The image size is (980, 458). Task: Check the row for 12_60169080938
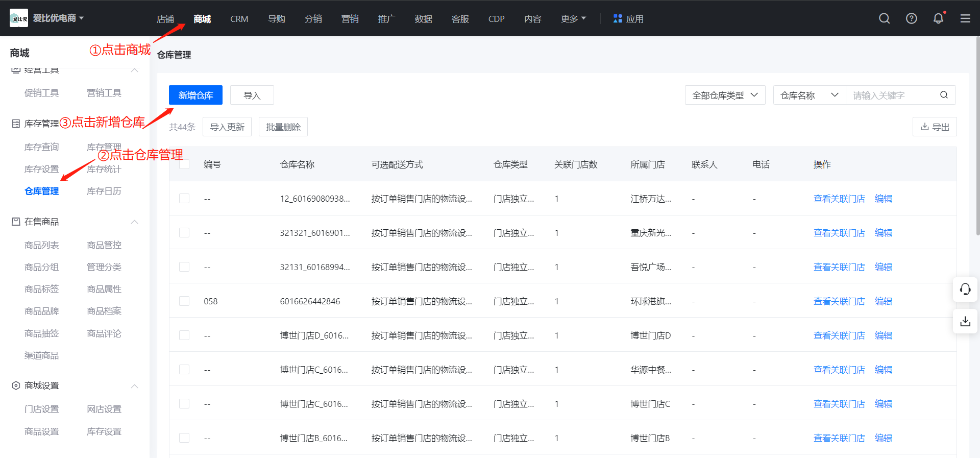tap(184, 198)
